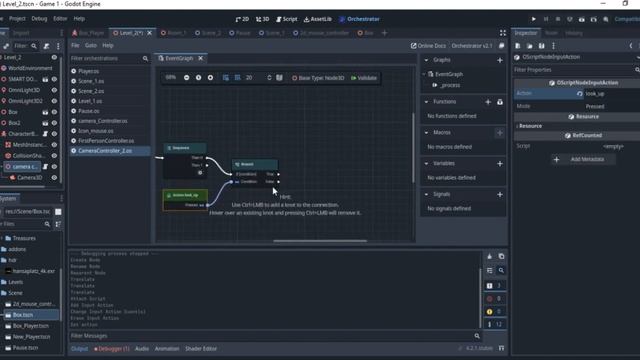Click the EventGraph horizontal scrollbar
This screenshot has height=360, width=640.
[x=320, y=241]
